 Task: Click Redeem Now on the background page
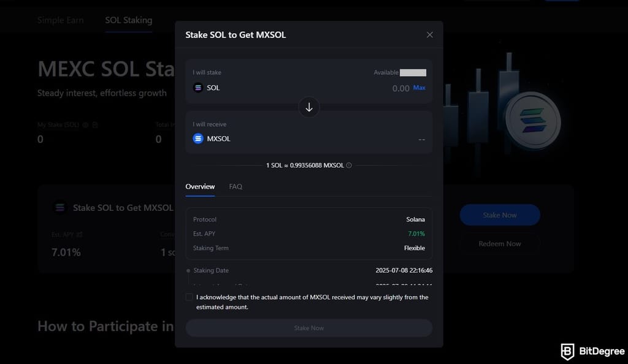pyautogui.click(x=499, y=244)
